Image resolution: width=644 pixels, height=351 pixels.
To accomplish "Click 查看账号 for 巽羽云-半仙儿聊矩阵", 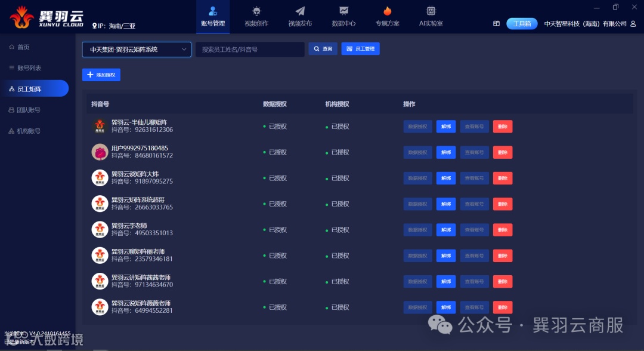I will tap(474, 127).
